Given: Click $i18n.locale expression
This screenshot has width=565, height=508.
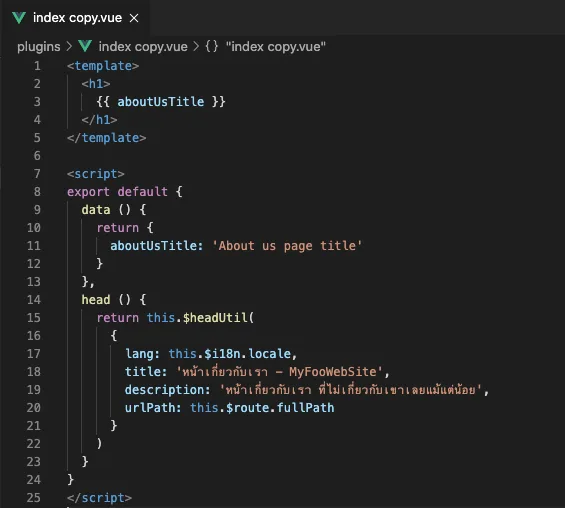Looking at the screenshot, I should pyautogui.click(x=248, y=354).
